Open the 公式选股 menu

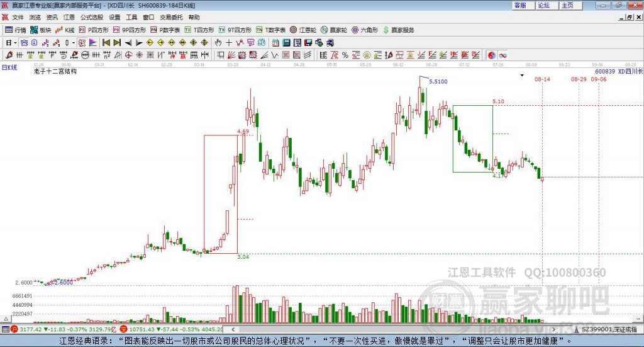click(x=92, y=17)
